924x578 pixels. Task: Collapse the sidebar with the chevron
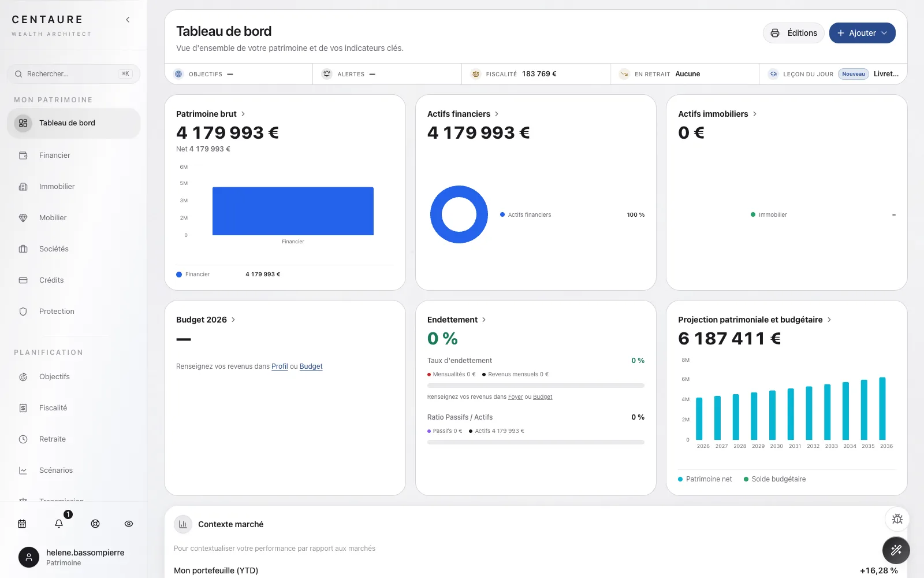point(128,20)
